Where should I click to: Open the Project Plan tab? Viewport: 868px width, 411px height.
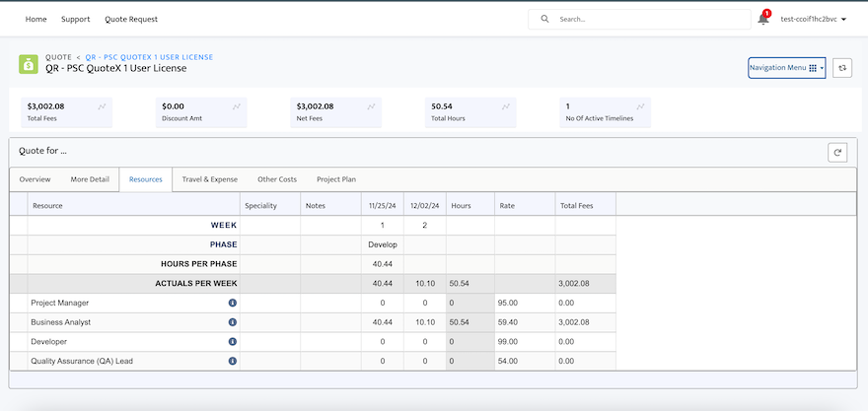point(336,179)
